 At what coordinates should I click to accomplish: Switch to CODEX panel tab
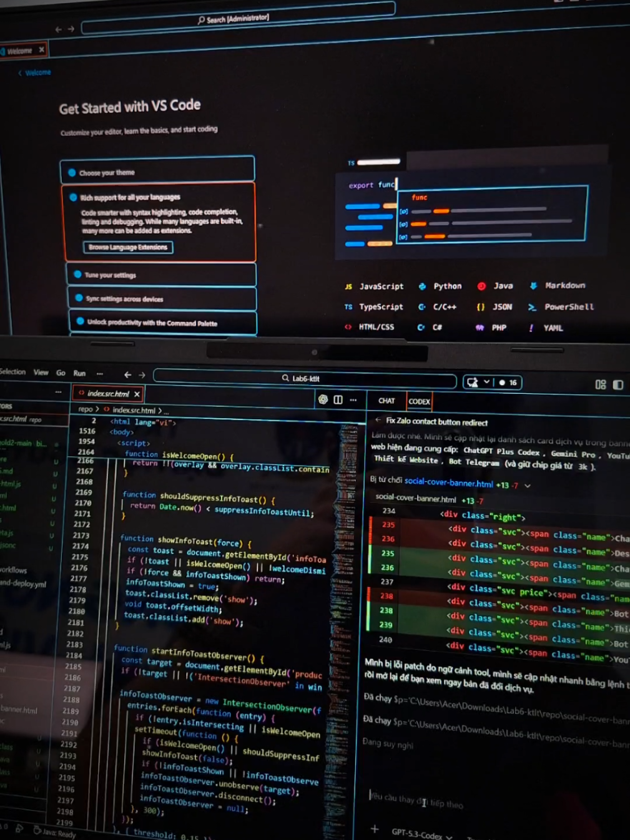[419, 401]
